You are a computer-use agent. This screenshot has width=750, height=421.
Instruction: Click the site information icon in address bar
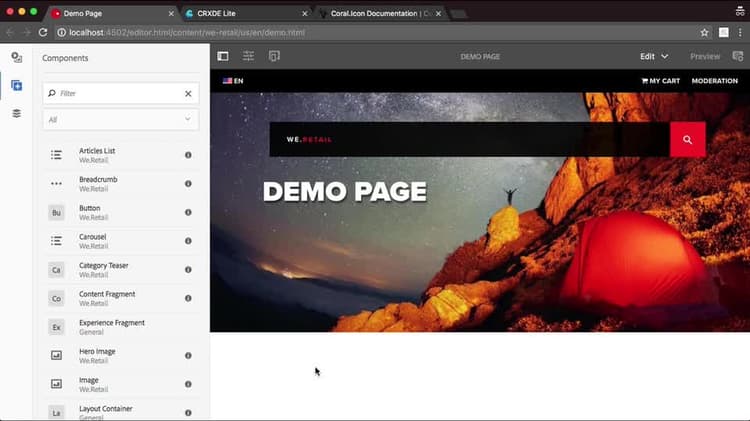coord(61,33)
